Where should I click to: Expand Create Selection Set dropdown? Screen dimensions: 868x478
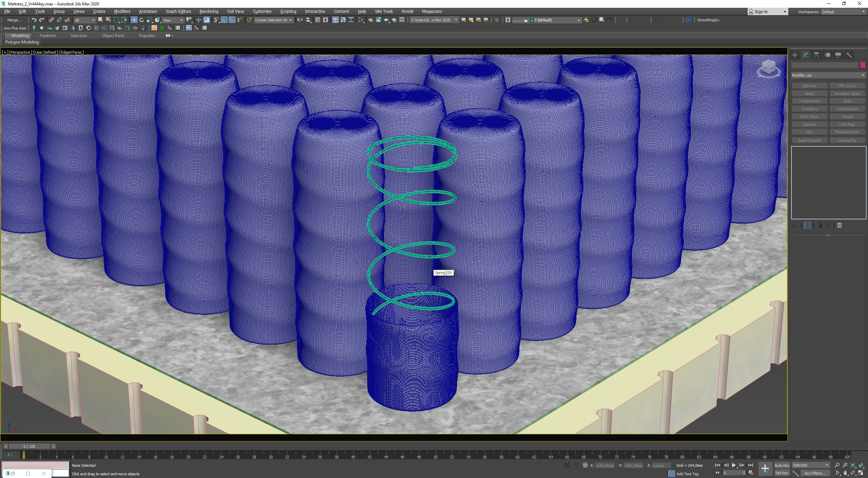tap(273, 20)
